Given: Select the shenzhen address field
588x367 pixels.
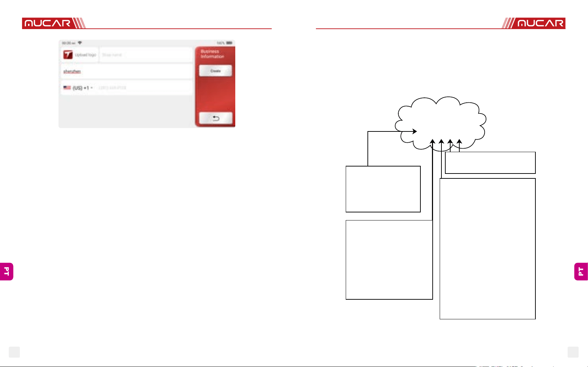Looking at the screenshot, I should point(127,72).
